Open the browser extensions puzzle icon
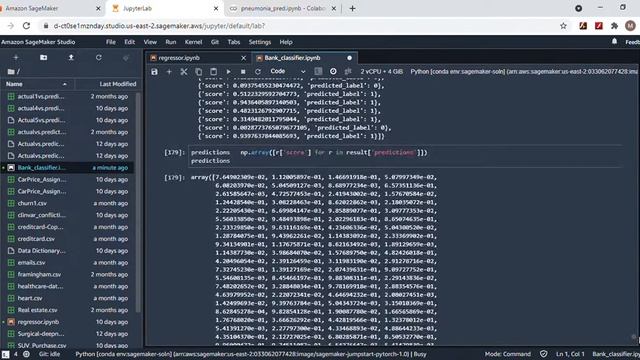The height and width of the screenshot is (360, 640). [614, 26]
